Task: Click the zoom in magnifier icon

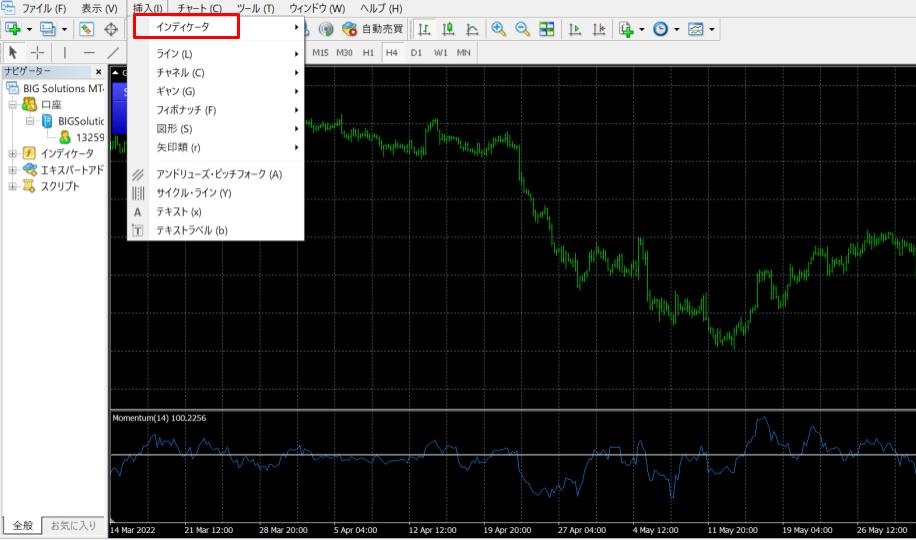Action: pyautogui.click(x=498, y=29)
